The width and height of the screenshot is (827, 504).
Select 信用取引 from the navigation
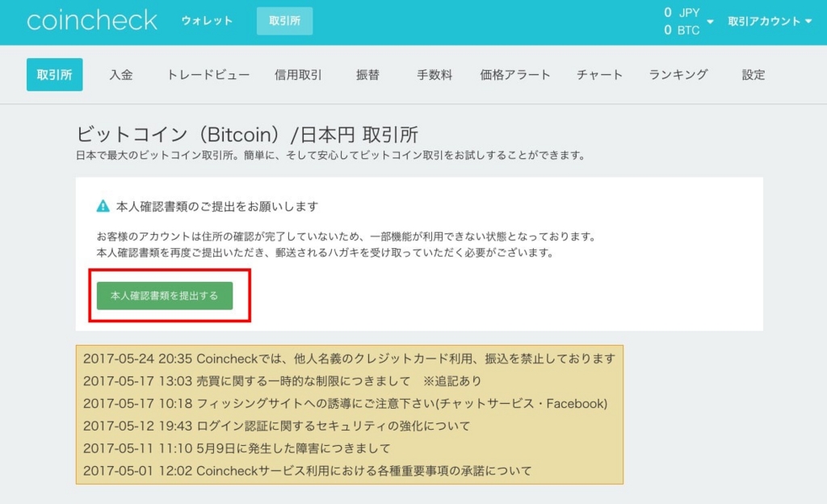(298, 74)
